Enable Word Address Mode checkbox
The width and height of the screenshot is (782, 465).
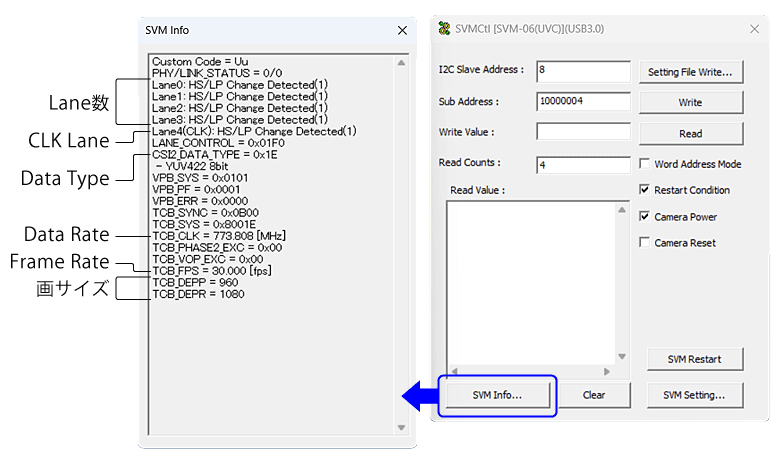pyautogui.click(x=645, y=164)
